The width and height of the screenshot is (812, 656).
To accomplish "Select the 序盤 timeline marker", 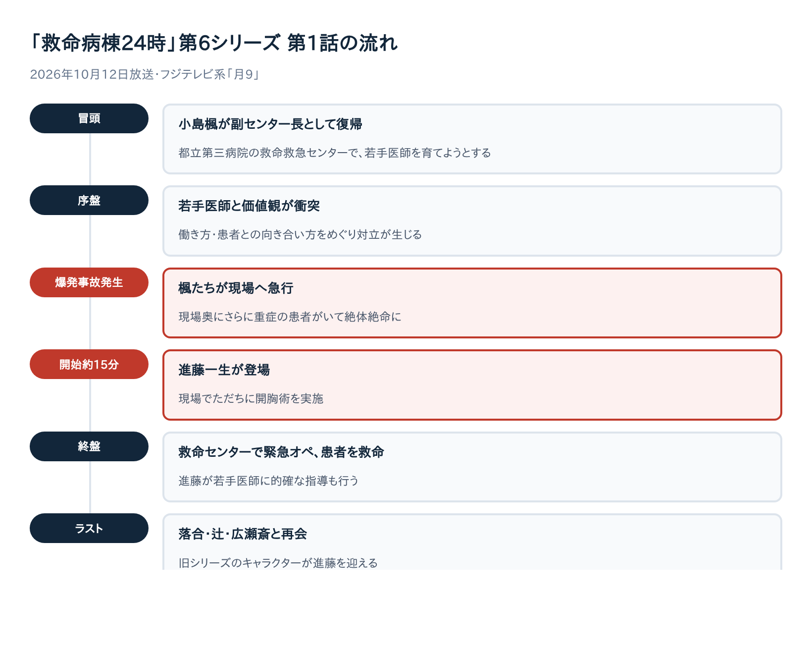I will click(89, 200).
